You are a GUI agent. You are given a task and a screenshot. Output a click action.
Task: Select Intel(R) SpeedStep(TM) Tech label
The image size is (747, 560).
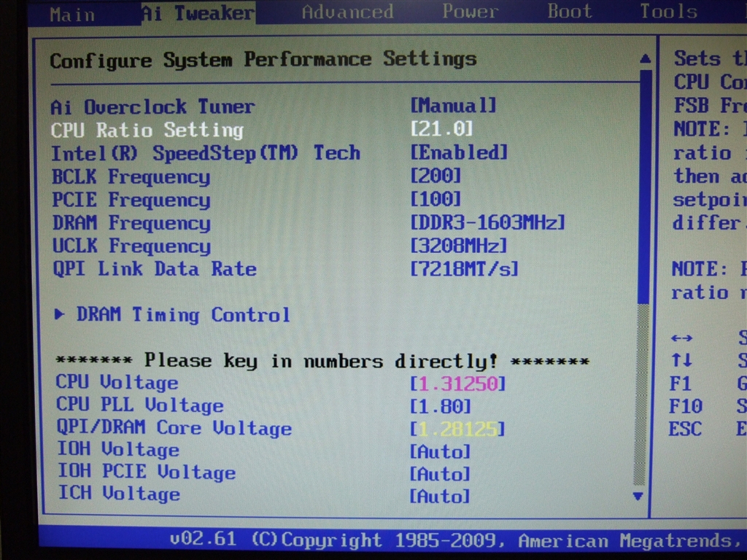pos(206,153)
